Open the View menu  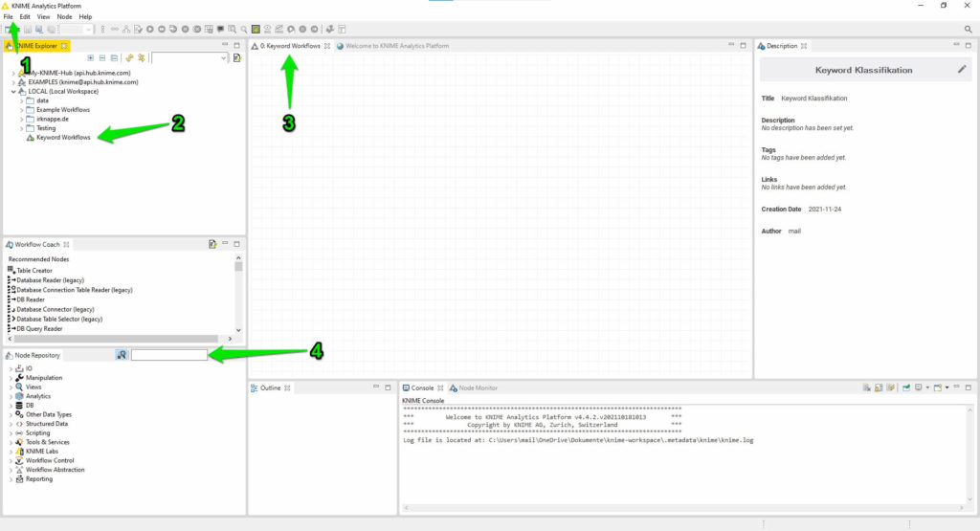pyautogui.click(x=44, y=17)
